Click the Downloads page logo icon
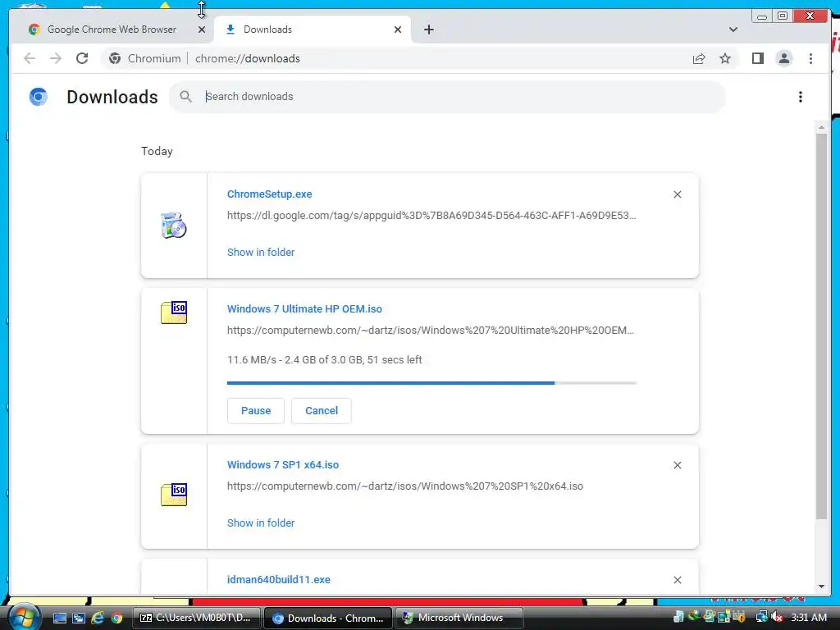 (x=38, y=97)
